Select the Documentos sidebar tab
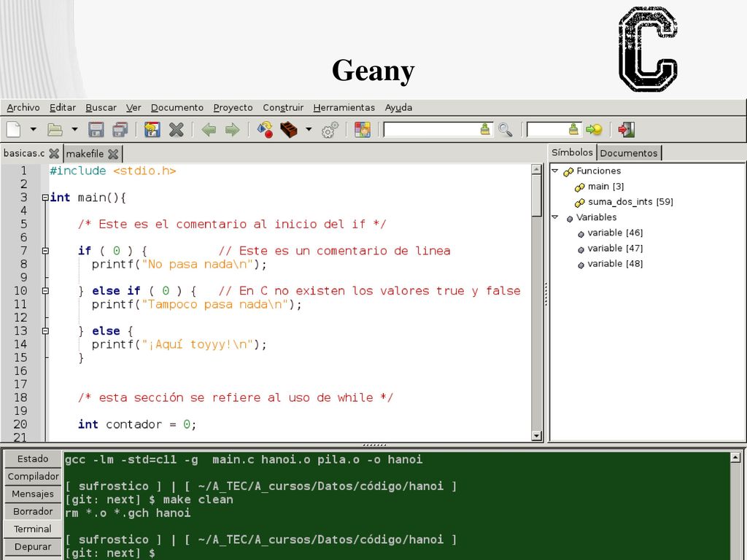This screenshot has width=747, height=560. [628, 153]
